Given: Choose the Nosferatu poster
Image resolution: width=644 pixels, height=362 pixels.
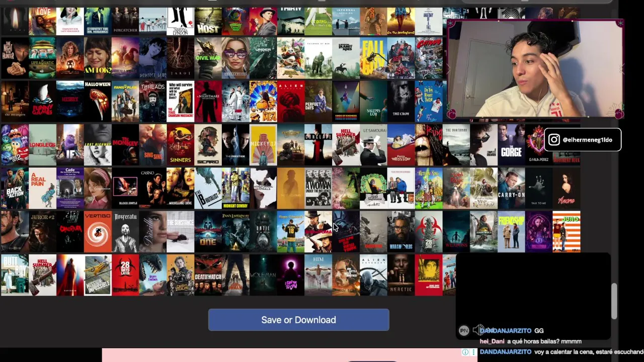Looking at the screenshot, I should [x=125, y=232].
